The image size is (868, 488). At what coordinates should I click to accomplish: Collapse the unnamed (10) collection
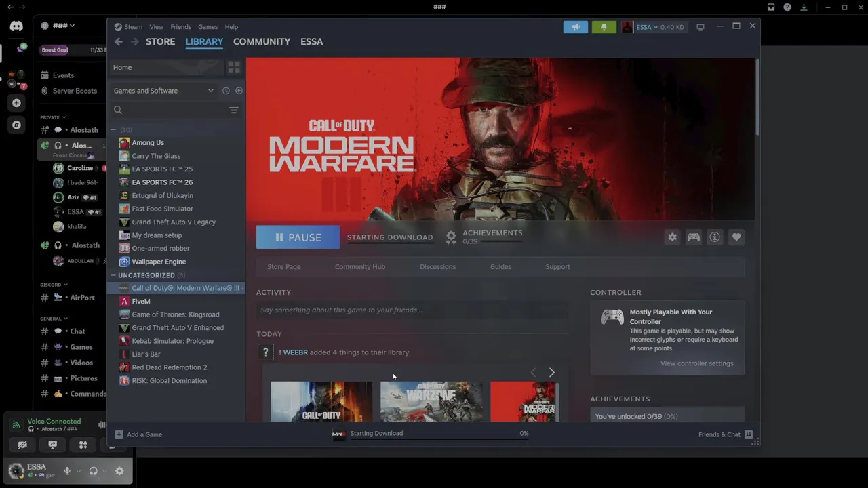tap(113, 129)
